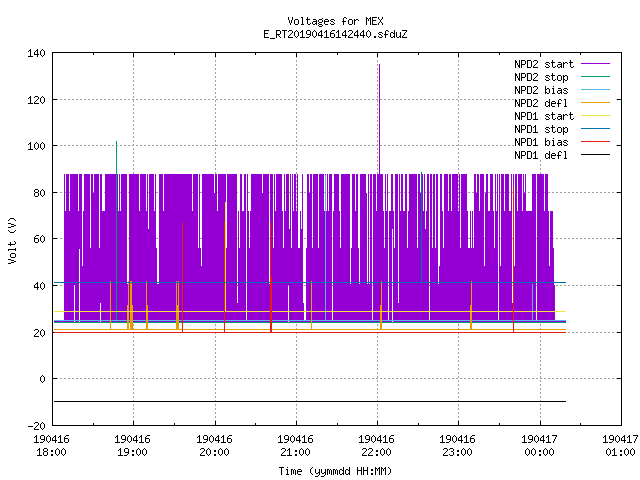Click the purple spike peaking near 135 V
Viewport: 640px width, 480px height.
click(x=379, y=118)
